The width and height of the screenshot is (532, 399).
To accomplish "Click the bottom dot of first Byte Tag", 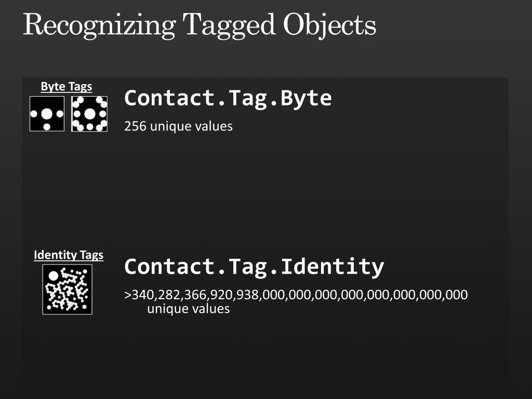I will coord(47,127).
